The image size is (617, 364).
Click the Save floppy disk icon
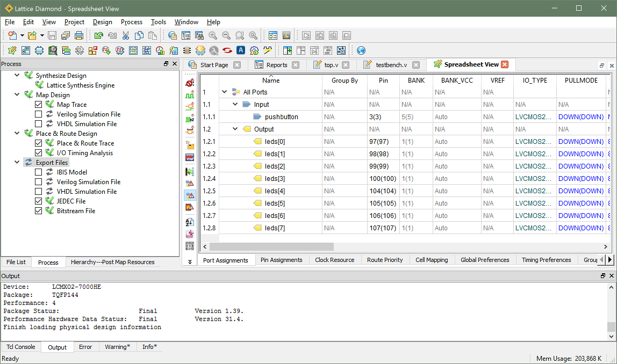coord(52,36)
